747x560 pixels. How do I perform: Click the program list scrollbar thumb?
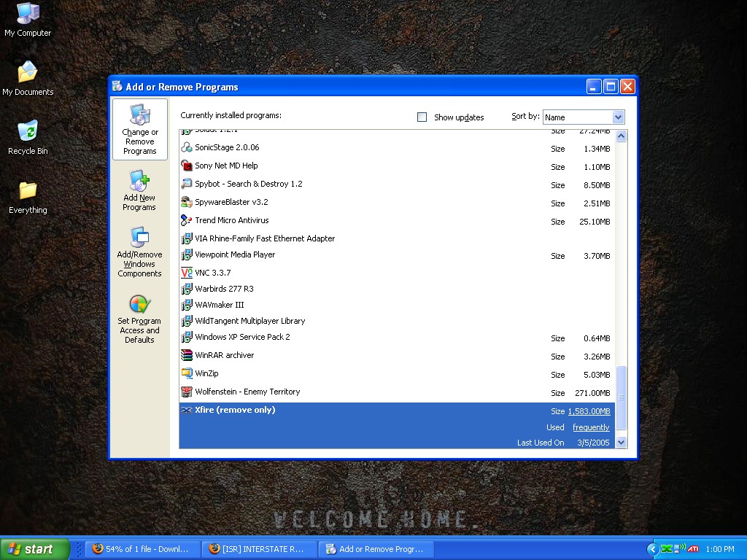(x=621, y=397)
